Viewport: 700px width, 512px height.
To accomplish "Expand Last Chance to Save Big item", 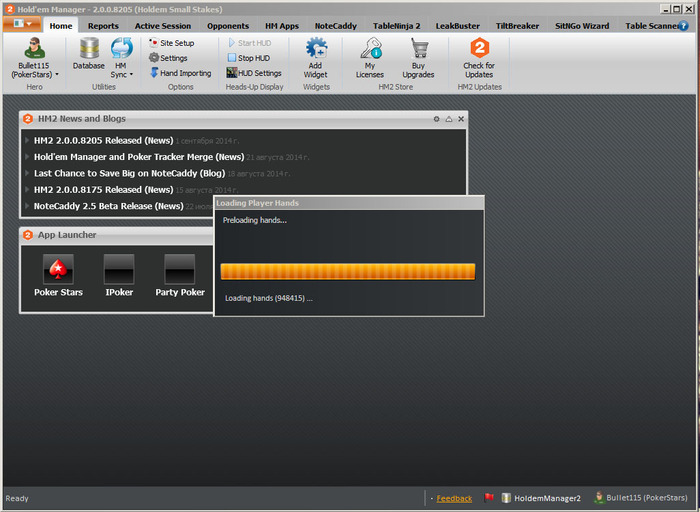I will tap(27, 173).
